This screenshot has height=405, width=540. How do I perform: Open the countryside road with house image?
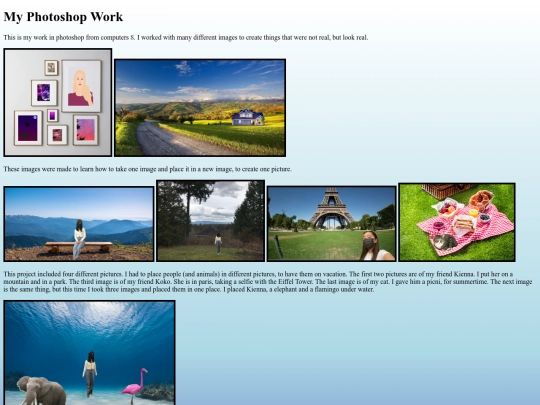click(200, 108)
